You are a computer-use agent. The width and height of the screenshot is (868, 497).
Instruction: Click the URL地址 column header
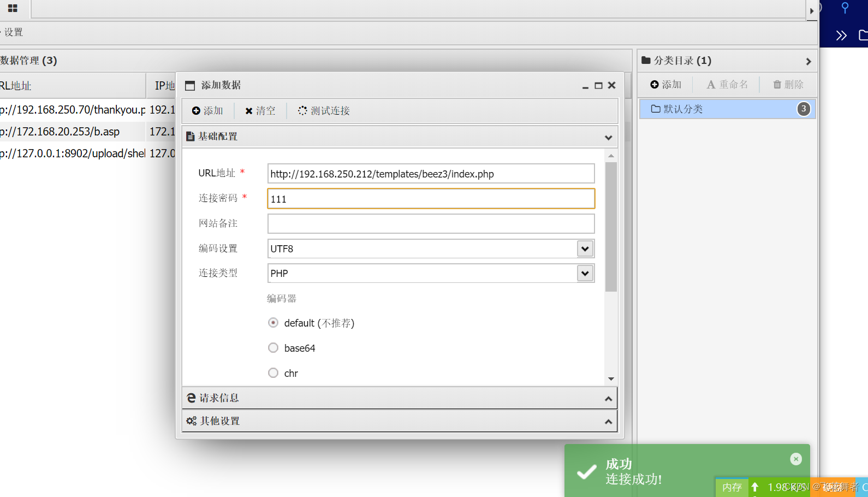(x=73, y=86)
